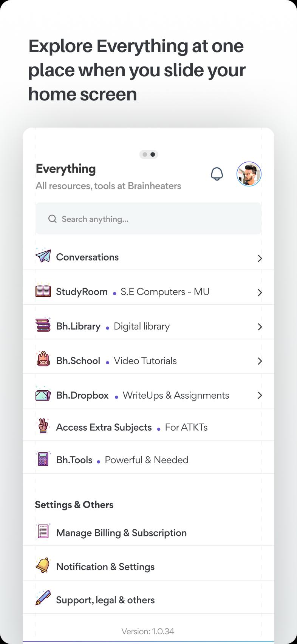The height and width of the screenshot is (644, 297).
Task: Expand the Conversations chevron arrow
Action: [260, 259]
